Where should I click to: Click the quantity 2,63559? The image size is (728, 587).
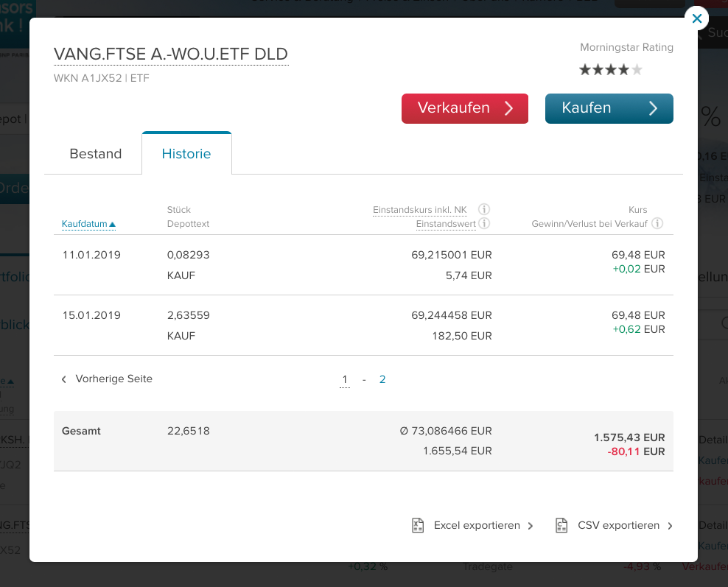click(189, 315)
